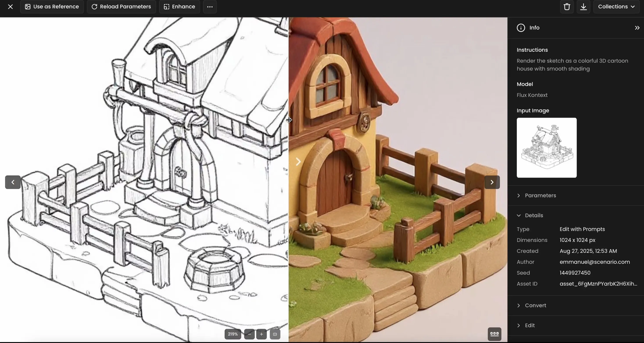
Task: Go to the next image
Action: [x=492, y=182]
